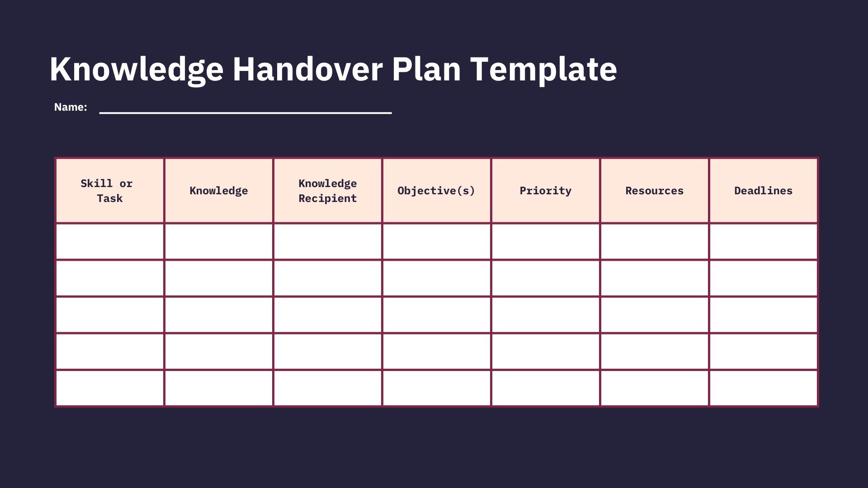Click the Name input field
Screen dimensions: 868x488
tap(245, 106)
